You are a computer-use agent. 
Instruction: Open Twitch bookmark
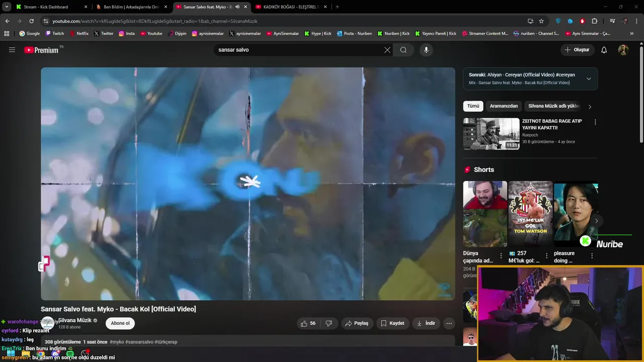point(55,34)
